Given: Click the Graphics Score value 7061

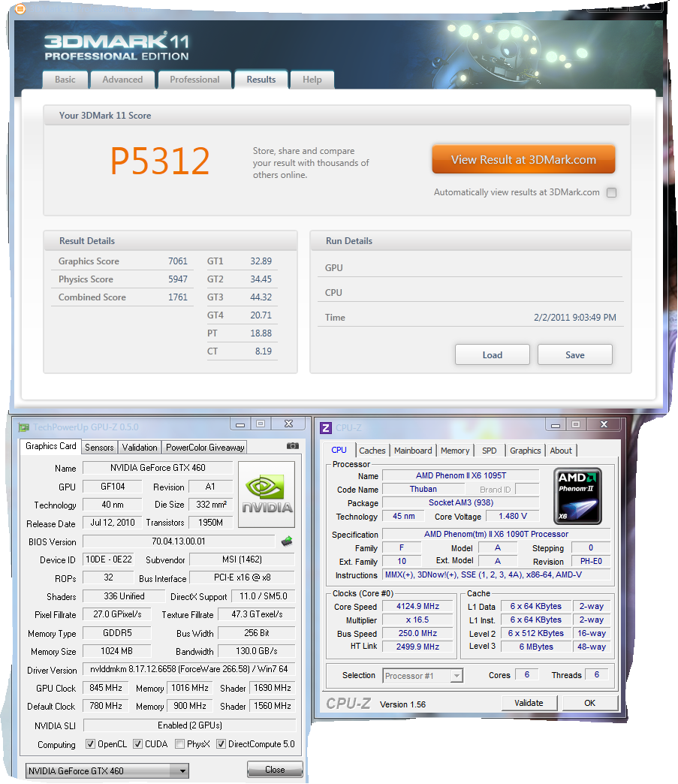Looking at the screenshot, I should [177, 261].
